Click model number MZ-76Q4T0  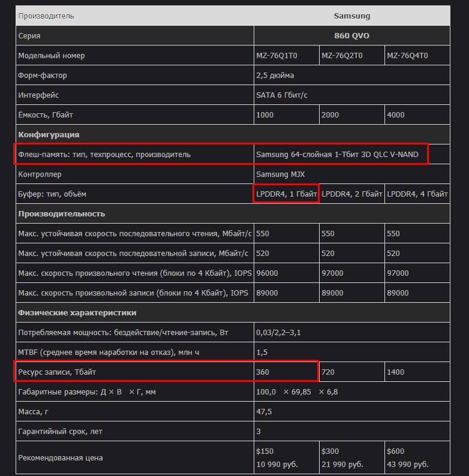pos(407,56)
